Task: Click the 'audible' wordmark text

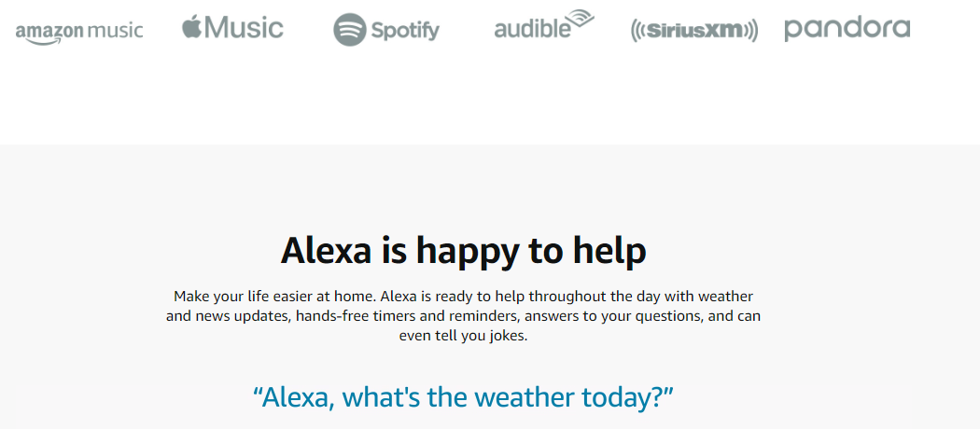Action: coord(531,29)
